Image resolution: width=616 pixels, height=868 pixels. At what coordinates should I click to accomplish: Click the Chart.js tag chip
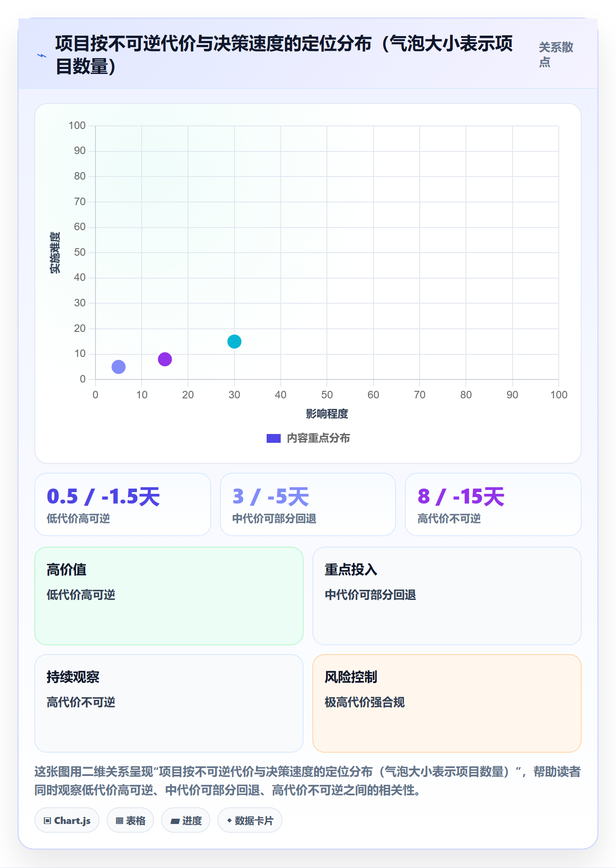pyautogui.click(x=67, y=820)
